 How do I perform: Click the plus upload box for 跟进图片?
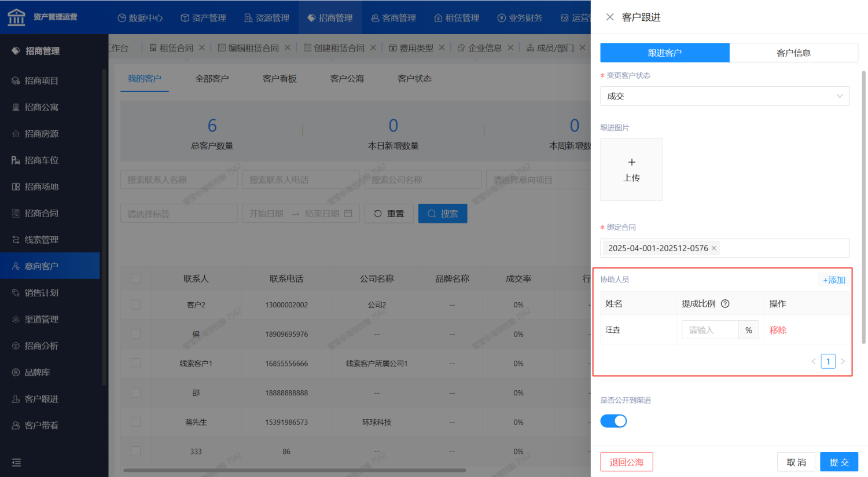(631, 170)
